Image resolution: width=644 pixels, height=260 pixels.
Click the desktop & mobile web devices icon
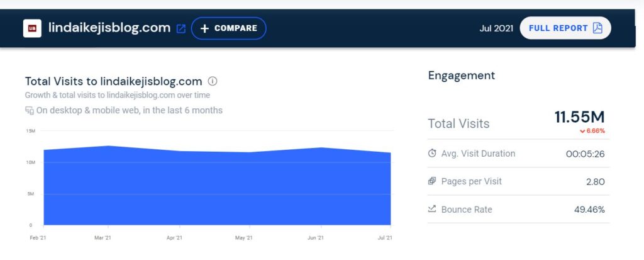[x=29, y=110]
